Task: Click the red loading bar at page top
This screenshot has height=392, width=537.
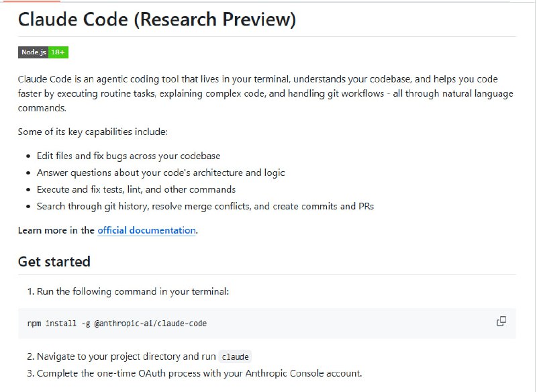Action: [x=30, y=1]
